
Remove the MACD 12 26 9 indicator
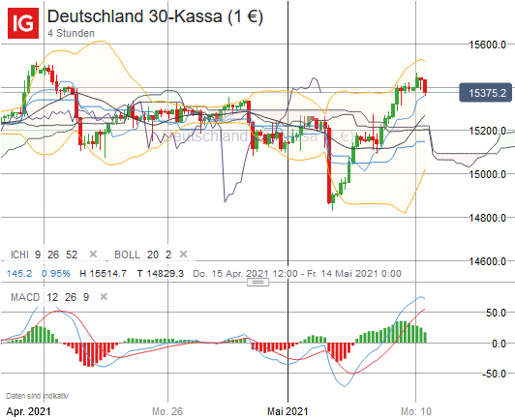(104, 297)
